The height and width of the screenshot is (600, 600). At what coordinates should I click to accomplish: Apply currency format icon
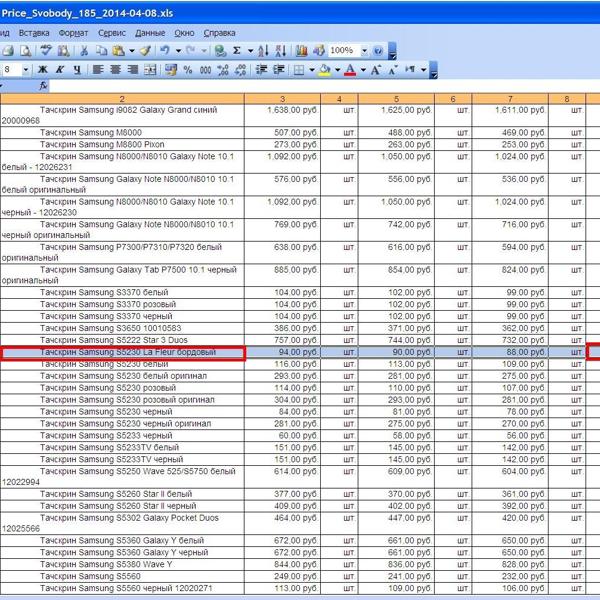click(171, 70)
